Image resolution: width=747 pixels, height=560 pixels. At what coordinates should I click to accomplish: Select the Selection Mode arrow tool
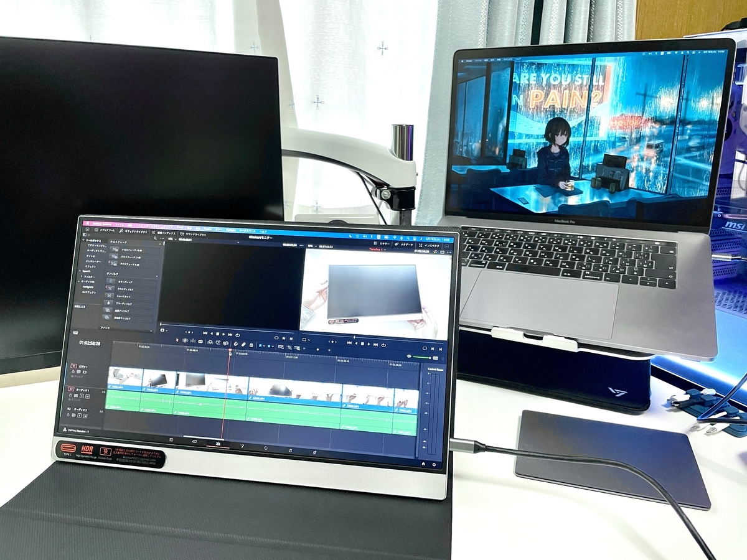(177, 340)
